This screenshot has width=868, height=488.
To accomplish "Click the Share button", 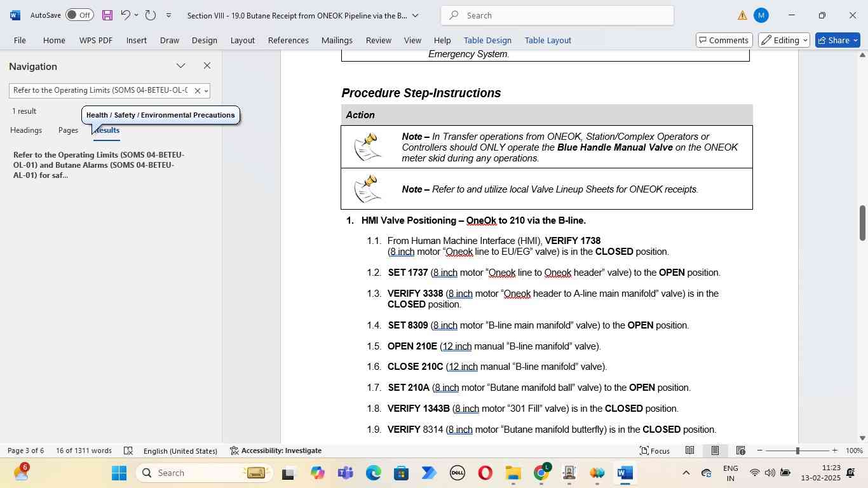I will [837, 40].
